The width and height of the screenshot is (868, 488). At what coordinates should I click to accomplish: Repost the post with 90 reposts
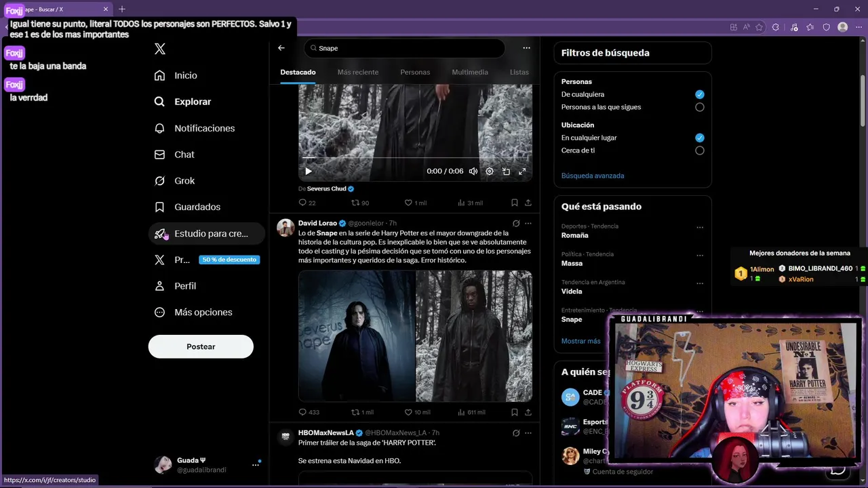click(360, 203)
